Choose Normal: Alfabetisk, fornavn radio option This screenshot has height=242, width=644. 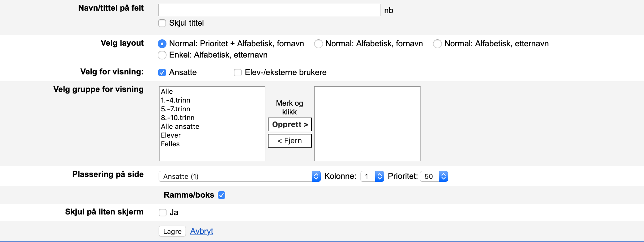pyautogui.click(x=318, y=44)
